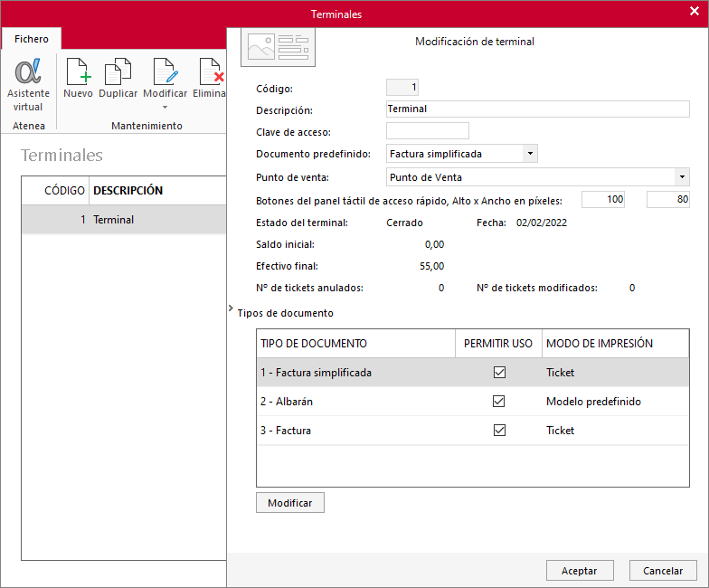Switch to the Fichero tab
The image size is (709, 588).
tap(31, 39)
